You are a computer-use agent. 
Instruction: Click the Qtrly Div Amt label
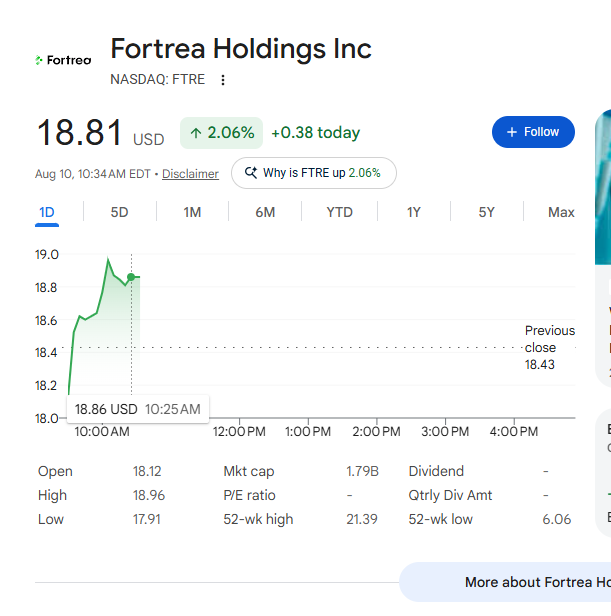coord(450,495)
